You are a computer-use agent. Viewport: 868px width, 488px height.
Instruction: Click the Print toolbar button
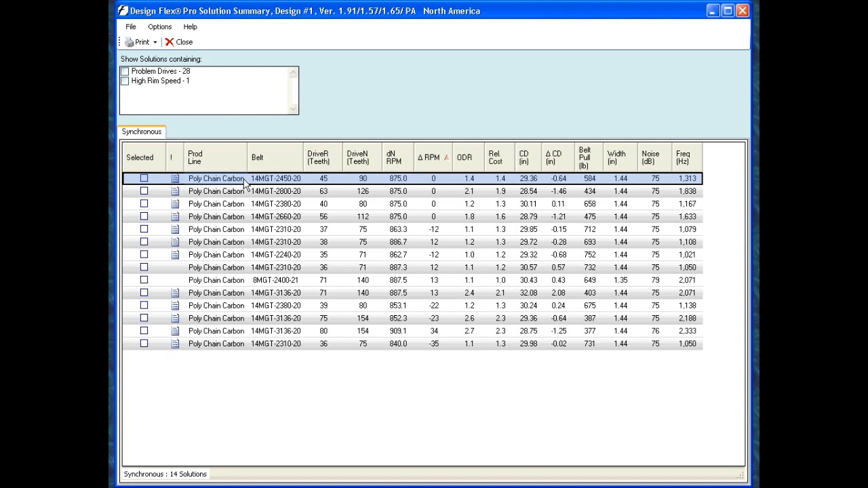pos(138,42)
